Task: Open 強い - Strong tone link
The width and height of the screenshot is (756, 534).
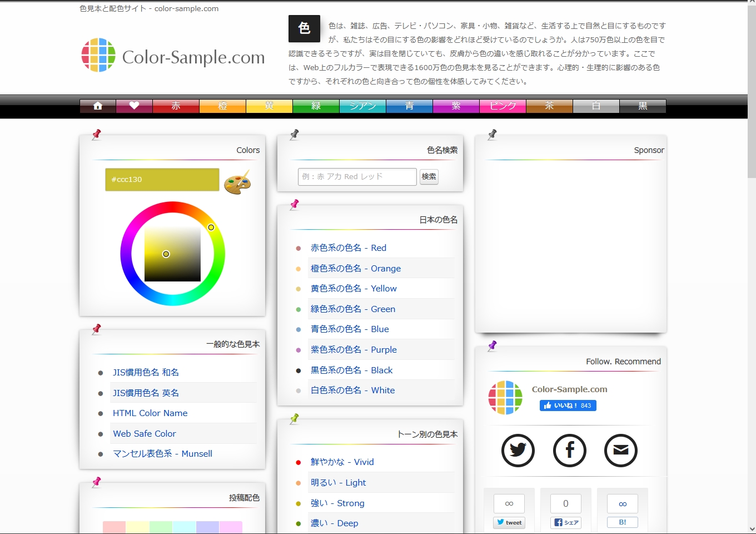Action: click(x=337, y=503)
